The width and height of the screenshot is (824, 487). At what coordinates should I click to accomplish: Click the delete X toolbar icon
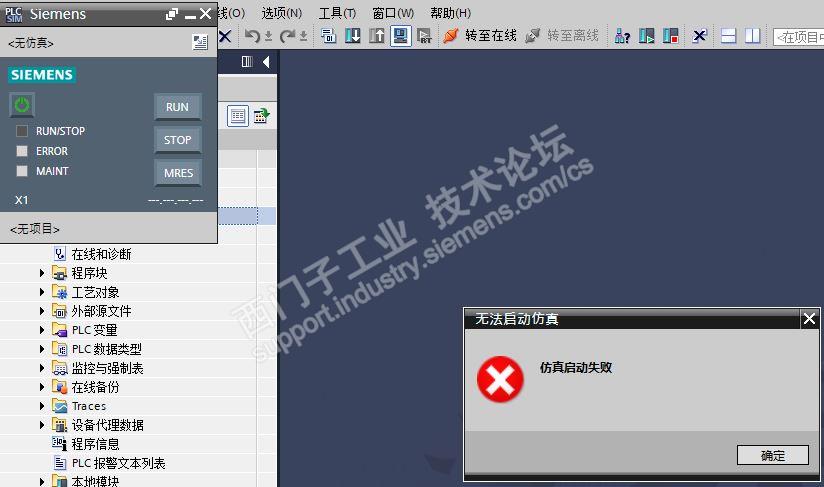tap(225, 36)
